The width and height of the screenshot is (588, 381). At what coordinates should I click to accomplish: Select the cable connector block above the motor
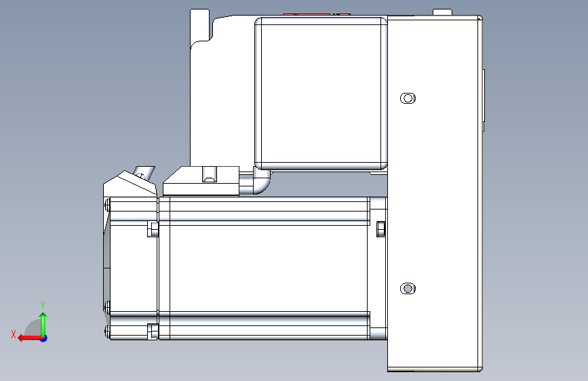click(x=201, y=181)
